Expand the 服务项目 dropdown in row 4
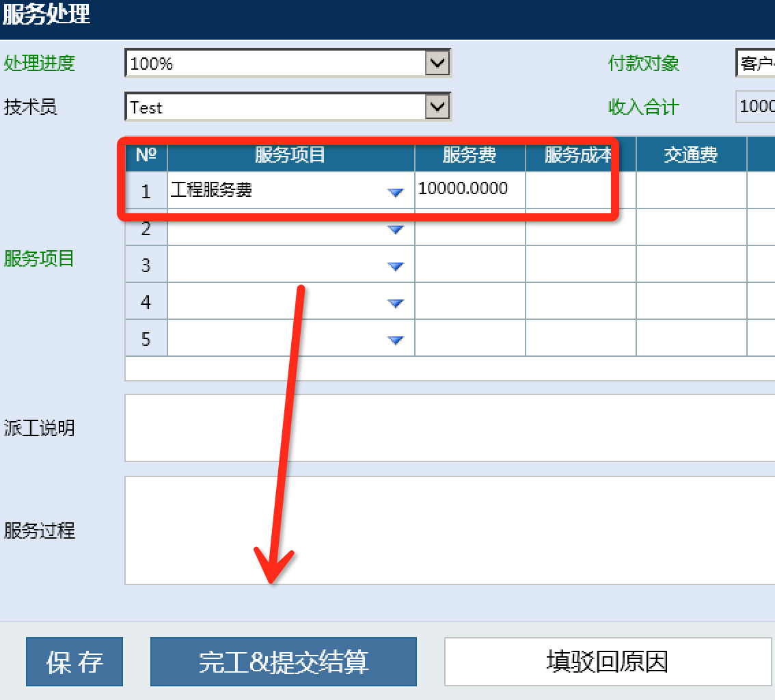775x700 pixels. [x=395, y=302]
